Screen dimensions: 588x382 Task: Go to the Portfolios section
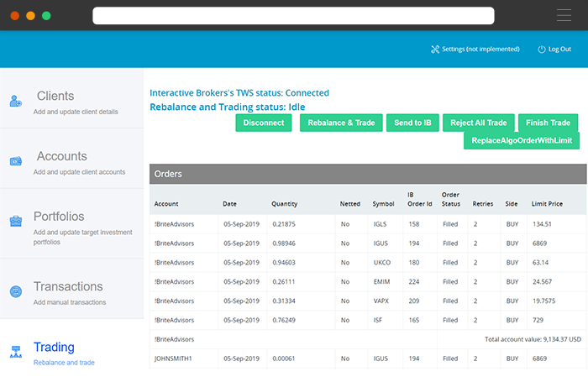pyautogui.click(x=59, y=217)
